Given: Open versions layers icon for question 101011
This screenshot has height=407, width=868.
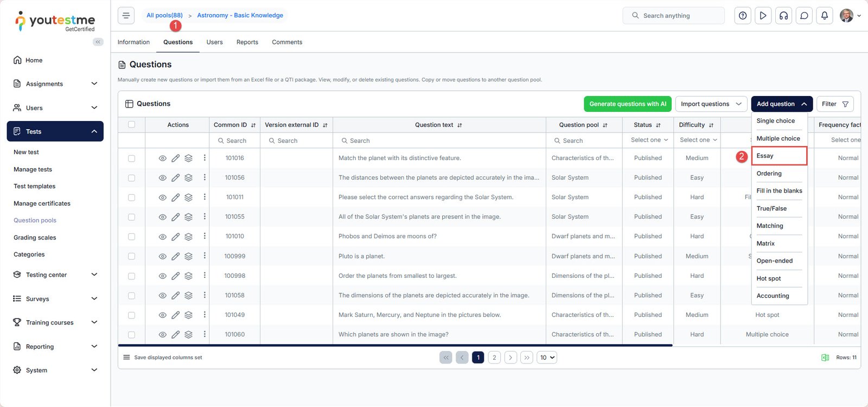Looking at the screenshot, I should click(188, 198).
